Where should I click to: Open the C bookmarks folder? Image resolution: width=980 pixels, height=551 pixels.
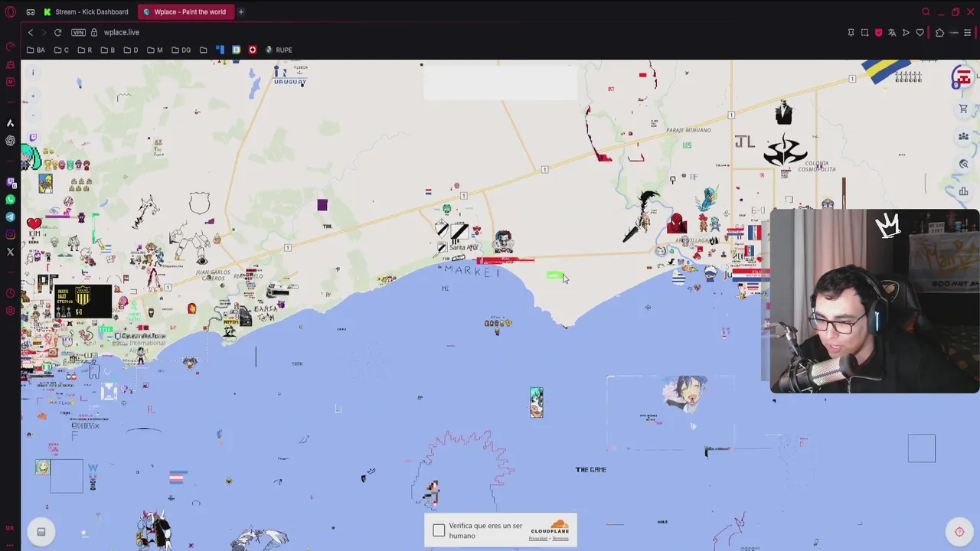[x=62, y=50]
